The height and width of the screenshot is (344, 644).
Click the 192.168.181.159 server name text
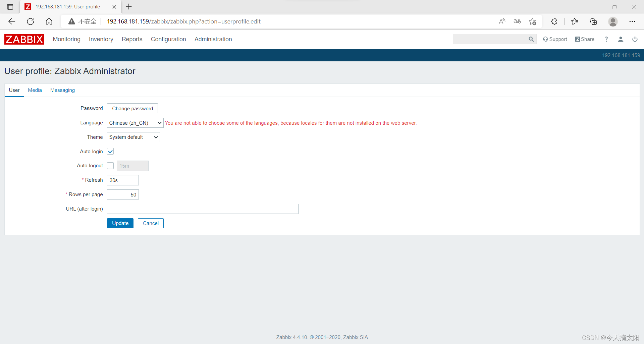[x=621, y=55]
